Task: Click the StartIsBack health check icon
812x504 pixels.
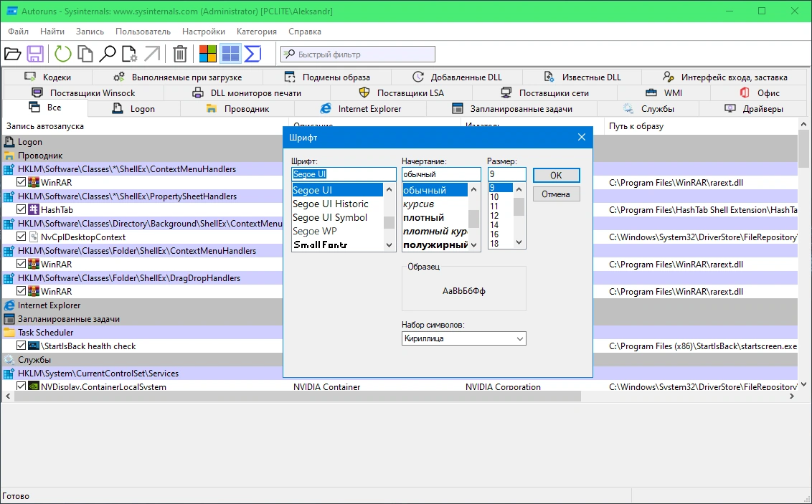Action: point(34,346)
